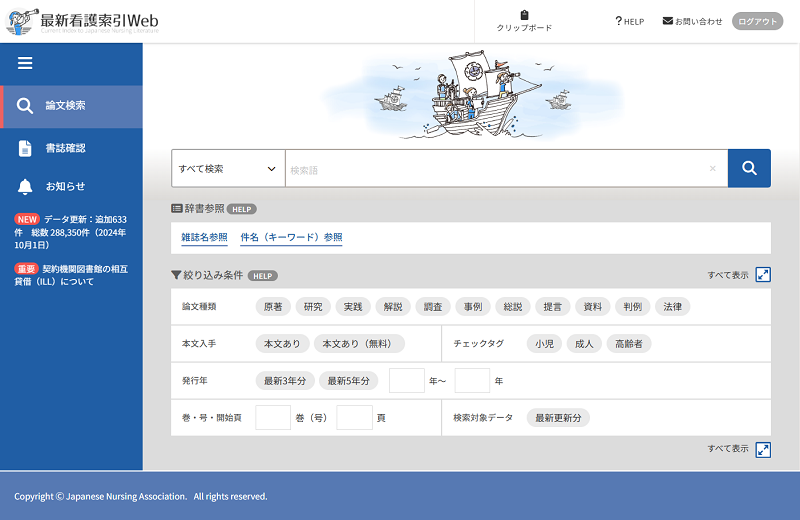Toggle the 法律 article type filter

click(x=672, y=307)
